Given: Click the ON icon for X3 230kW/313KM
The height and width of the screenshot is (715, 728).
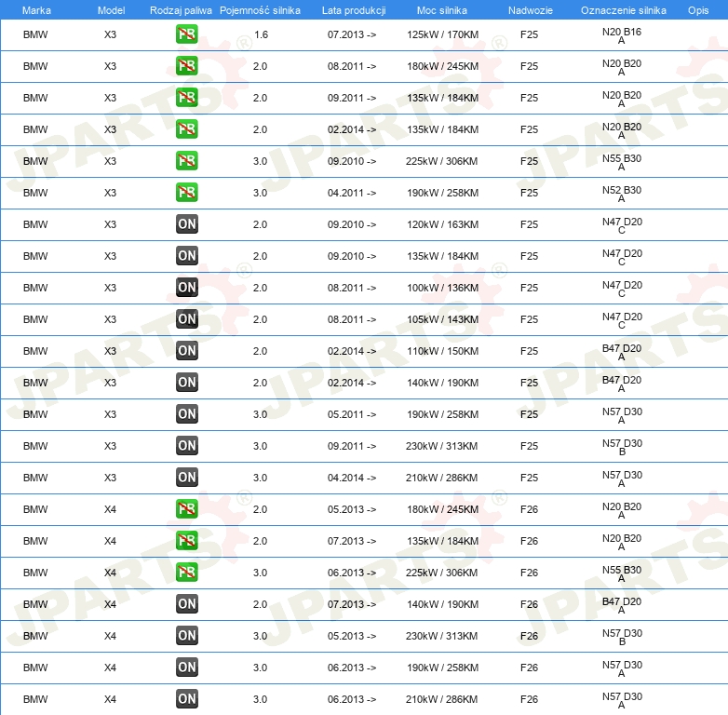Looking at the screenshot, I should 186,446.
